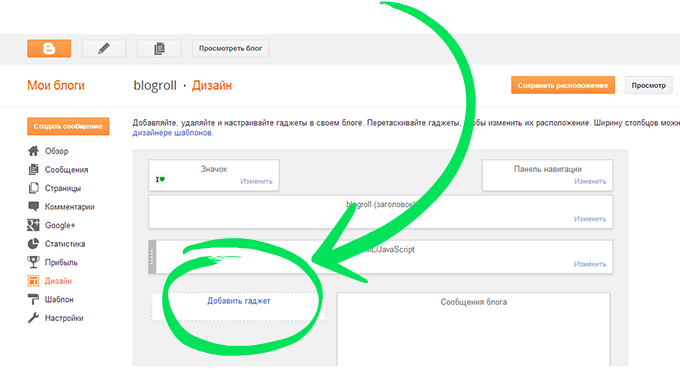Click the Просмотреть блог button

coord(230,49)
